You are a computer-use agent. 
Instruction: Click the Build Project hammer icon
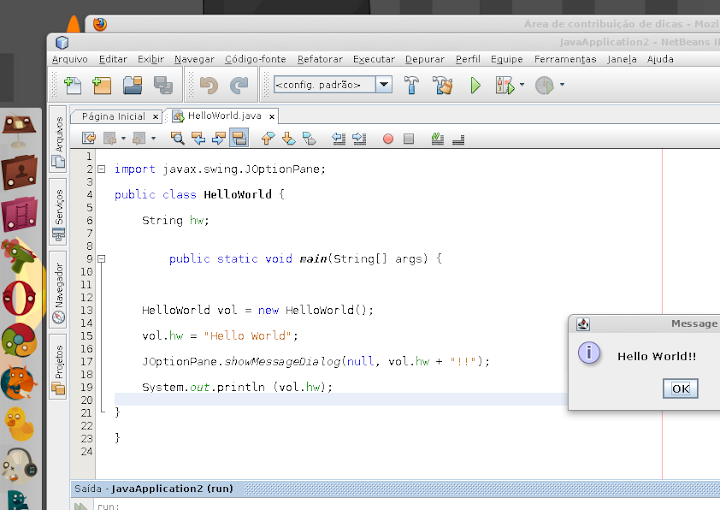pyautogui.click(x=412, y=86)
